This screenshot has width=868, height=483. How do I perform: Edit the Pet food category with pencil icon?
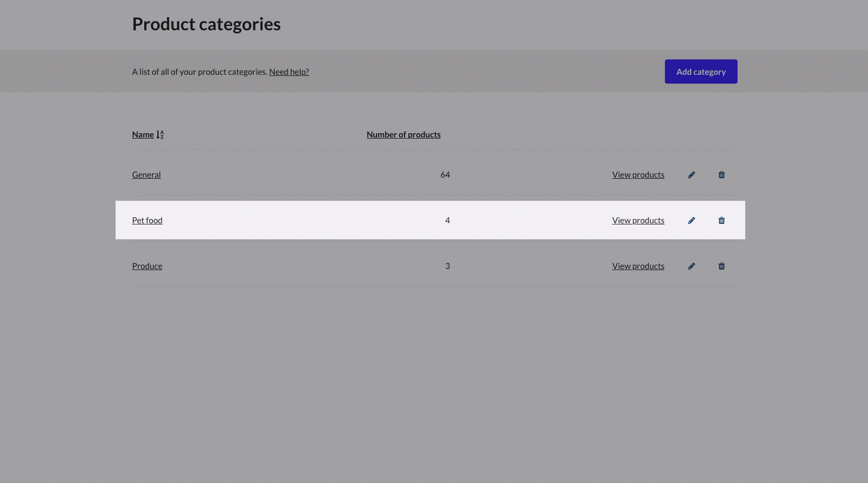[x=691, y=220]
